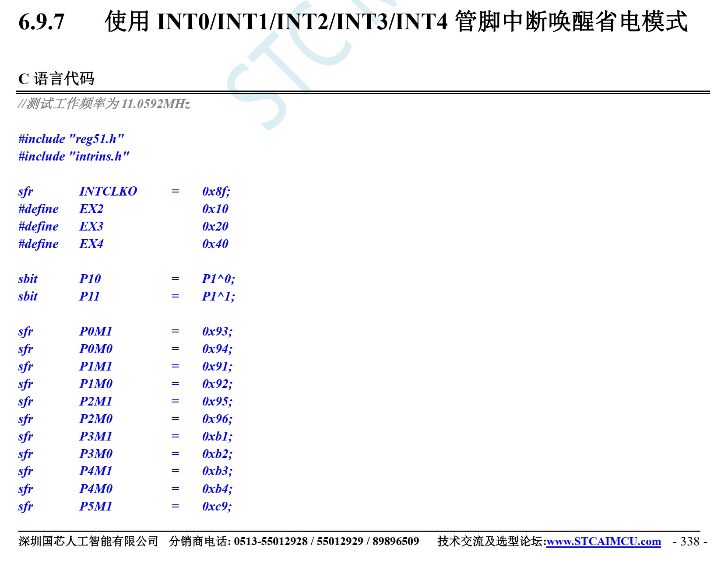Click the phone number 89896509
Image resolution: width=728 pixels, height=563 pixels.
tap(396, 542)
